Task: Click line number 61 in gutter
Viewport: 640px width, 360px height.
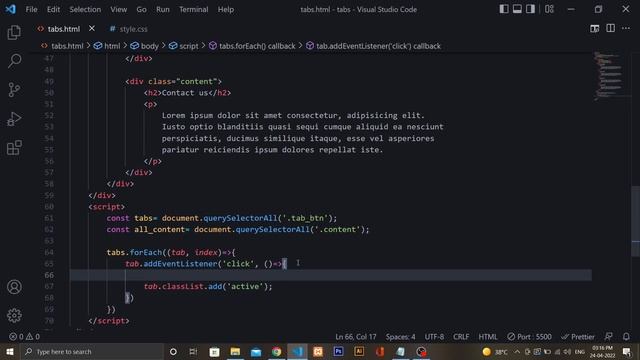Action: pyautogui.click(x=49, y=218)
